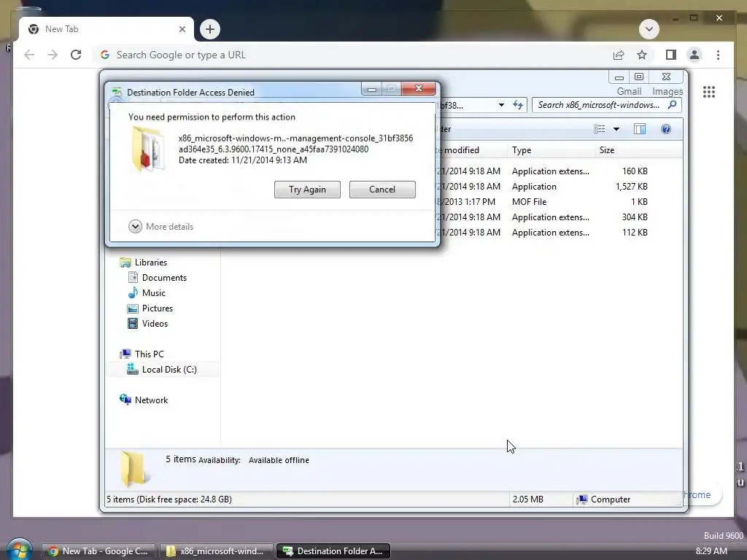Go forward in Chrome

tap(53, 55)
